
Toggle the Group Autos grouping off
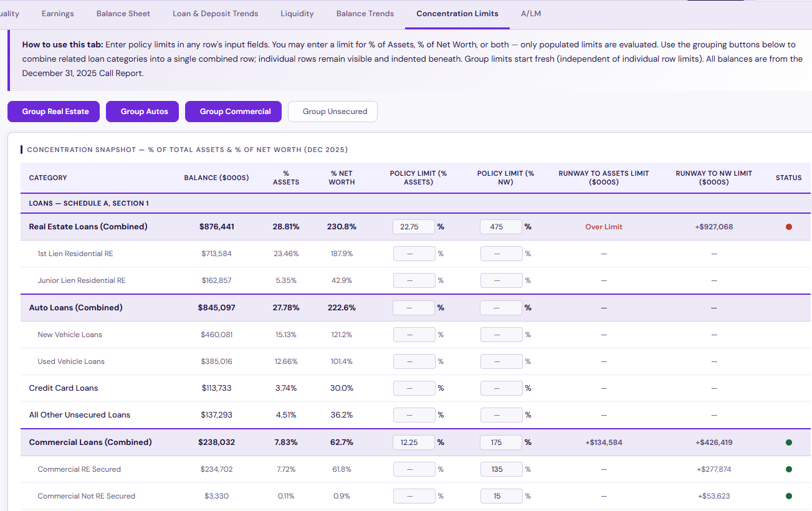pos(144,112)
